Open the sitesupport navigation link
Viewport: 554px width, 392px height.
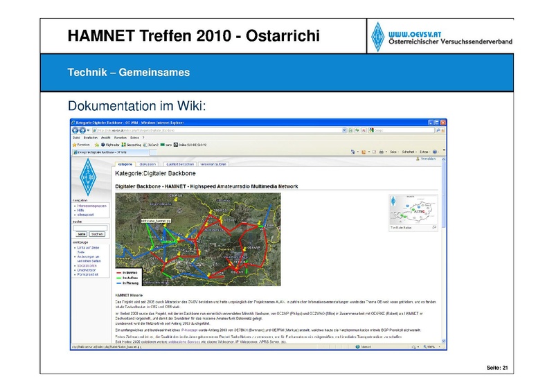85,215
